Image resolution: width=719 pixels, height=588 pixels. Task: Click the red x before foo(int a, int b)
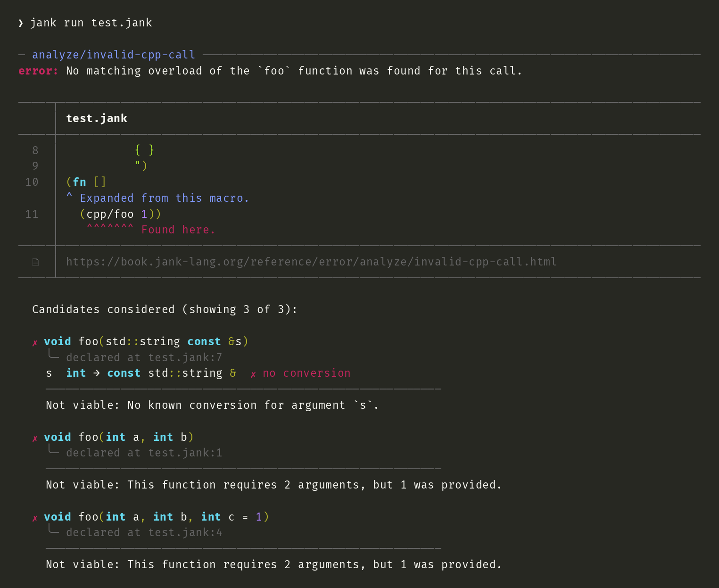35,439
